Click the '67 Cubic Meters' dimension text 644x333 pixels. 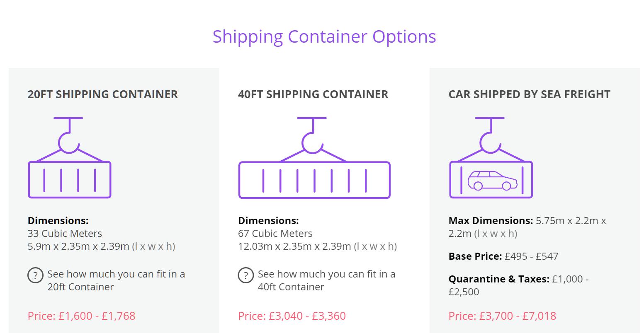click(x=275, y=234)
